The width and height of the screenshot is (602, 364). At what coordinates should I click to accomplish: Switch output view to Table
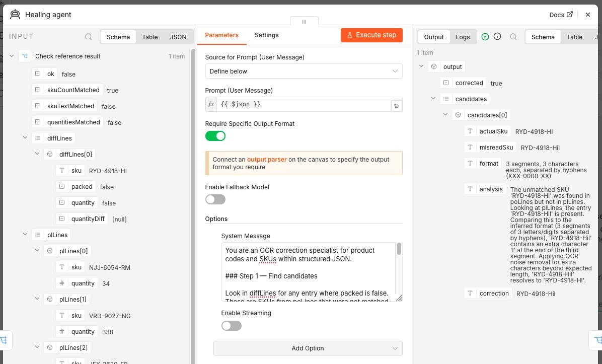[x=574, y=37]
